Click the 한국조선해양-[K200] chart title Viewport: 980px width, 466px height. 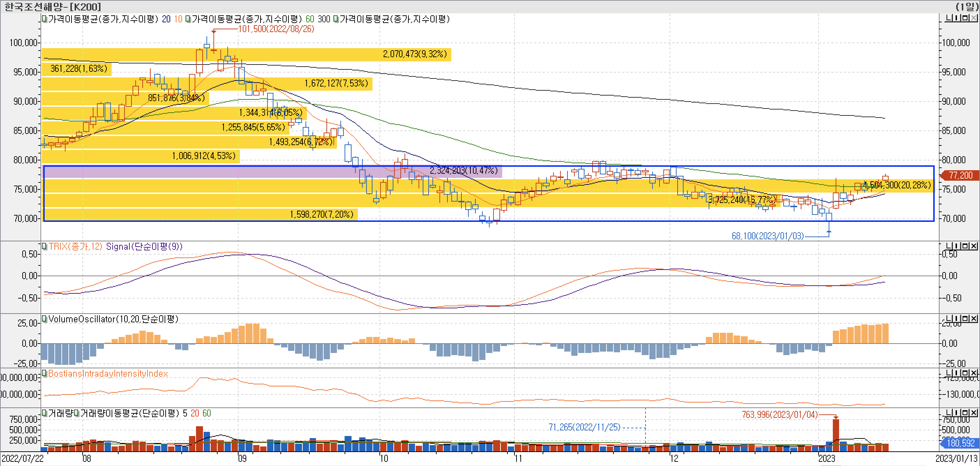point(53,7)
